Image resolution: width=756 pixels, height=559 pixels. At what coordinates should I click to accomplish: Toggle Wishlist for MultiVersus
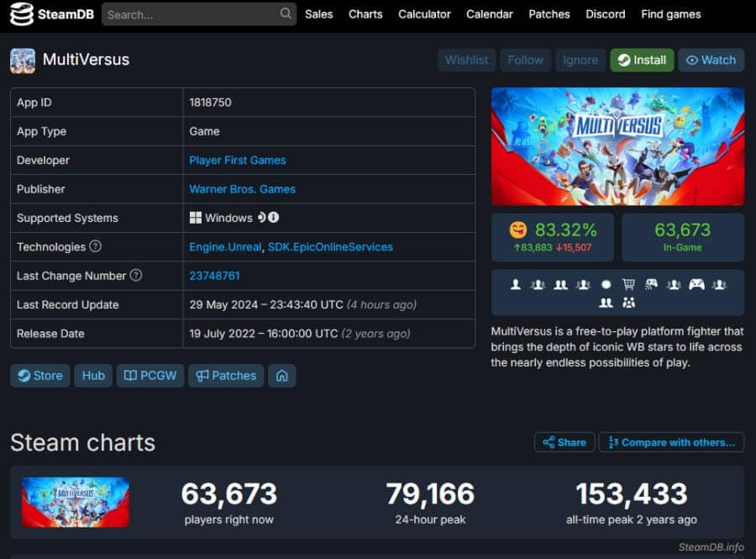coord(467,61)
